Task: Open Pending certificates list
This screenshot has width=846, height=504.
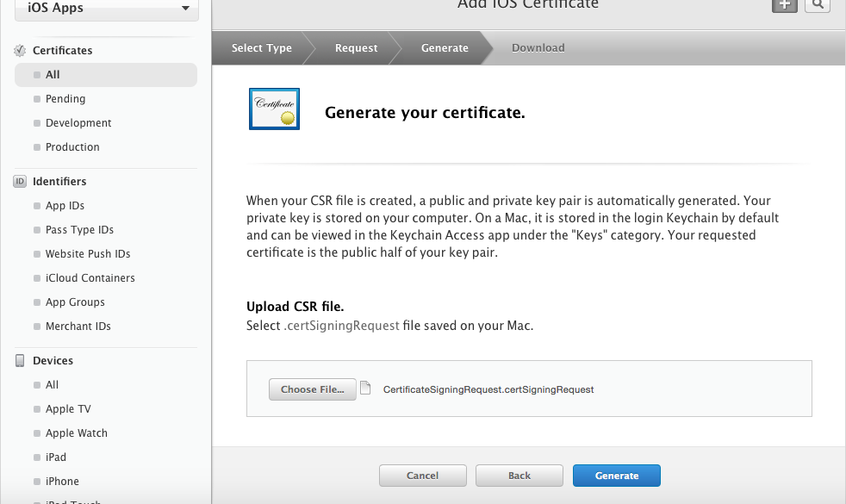Action: (65, 99)
